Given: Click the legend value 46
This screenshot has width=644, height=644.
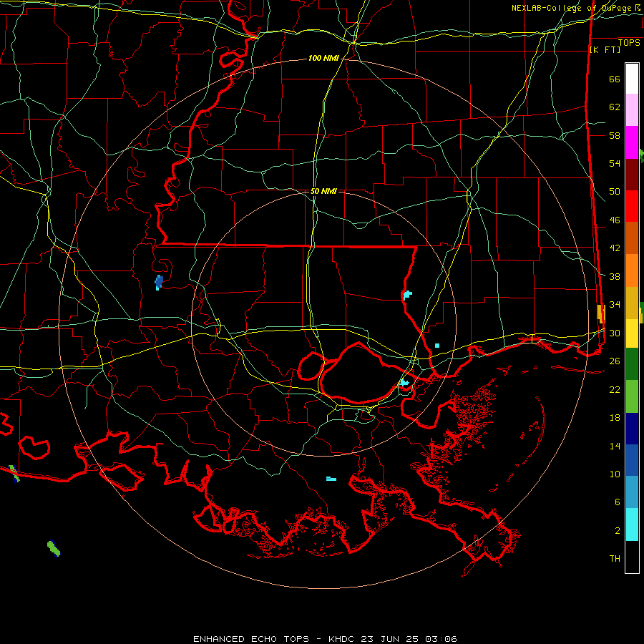Looking at the screenshot, I should 615,220.
